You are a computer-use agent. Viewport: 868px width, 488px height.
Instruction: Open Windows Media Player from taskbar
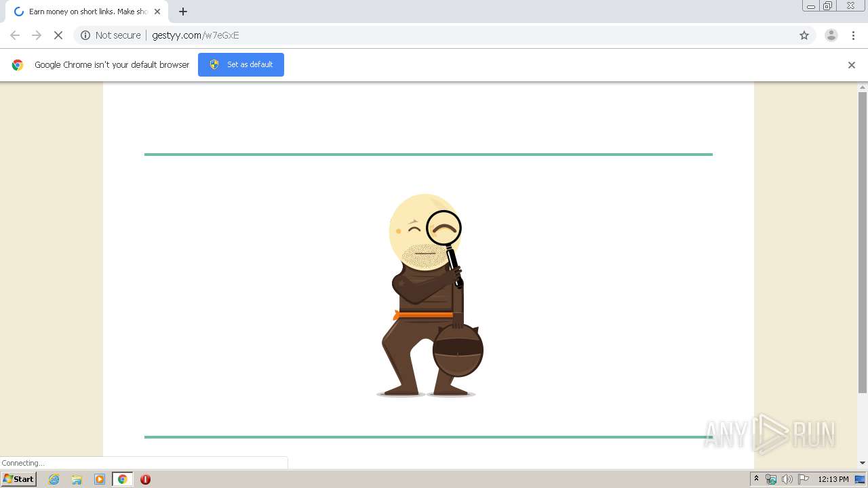100,479
